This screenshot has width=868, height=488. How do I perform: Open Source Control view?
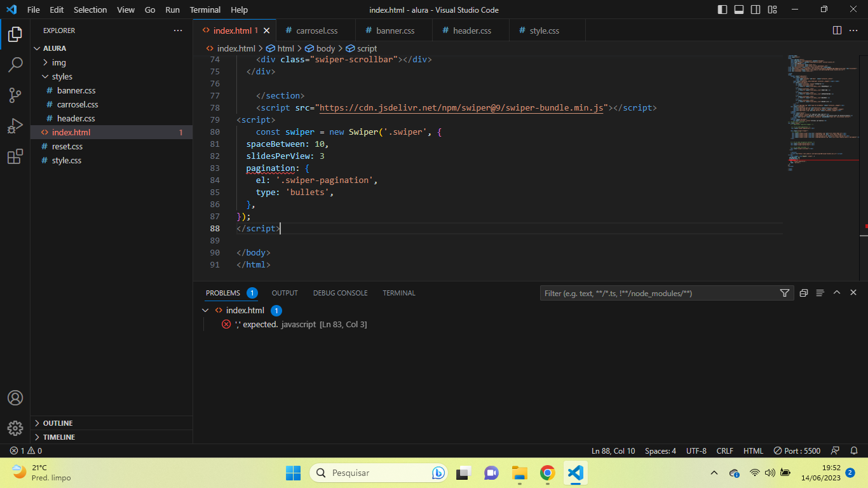pos(15,95)
